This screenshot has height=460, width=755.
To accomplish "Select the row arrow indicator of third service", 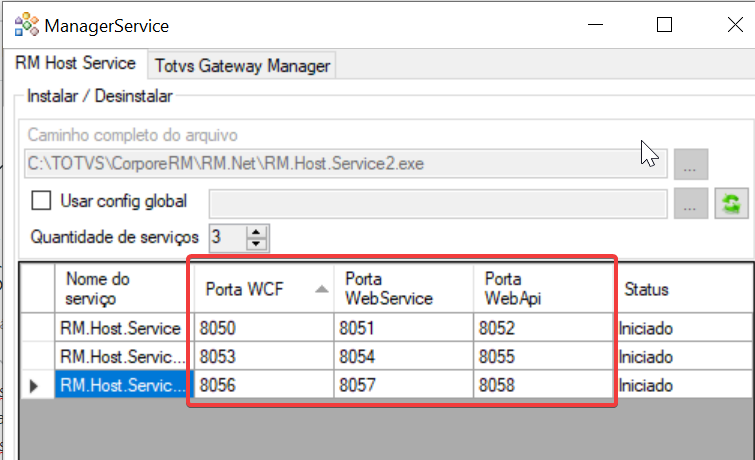I will 34,386.
